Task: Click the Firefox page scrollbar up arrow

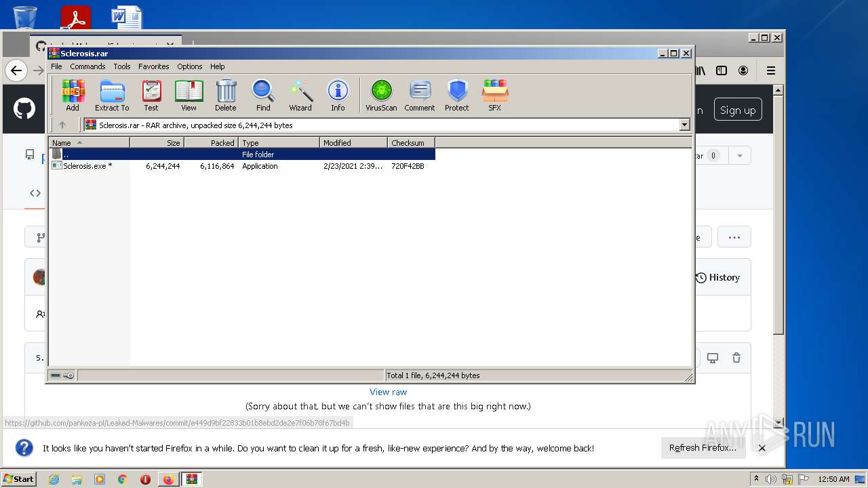Action: (778, 90)
